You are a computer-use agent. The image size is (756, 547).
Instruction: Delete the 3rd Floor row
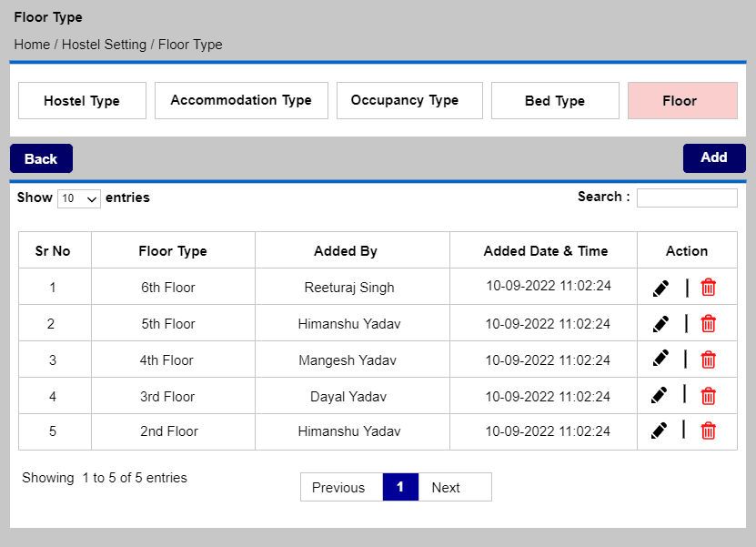[709, 396]
